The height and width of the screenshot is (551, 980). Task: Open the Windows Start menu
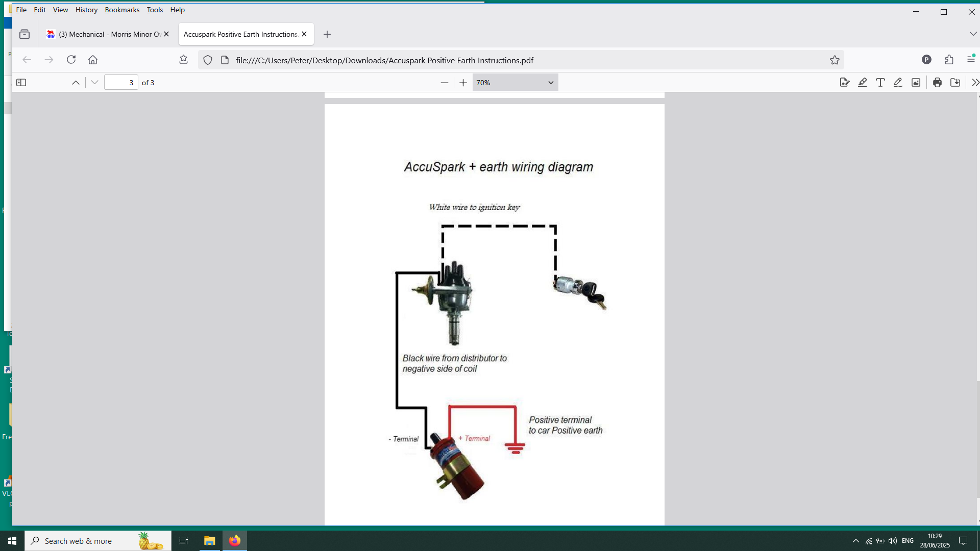click(12, 541)
